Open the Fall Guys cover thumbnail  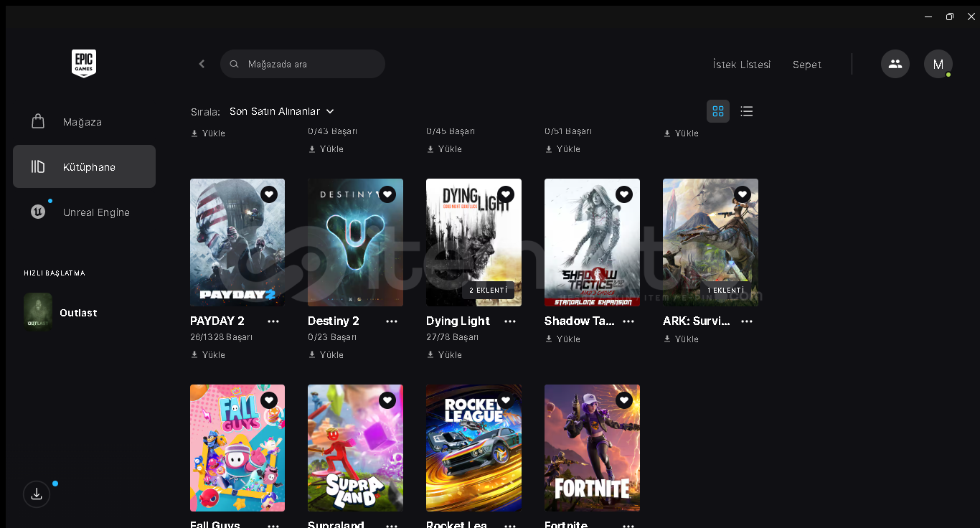(237, 448)
